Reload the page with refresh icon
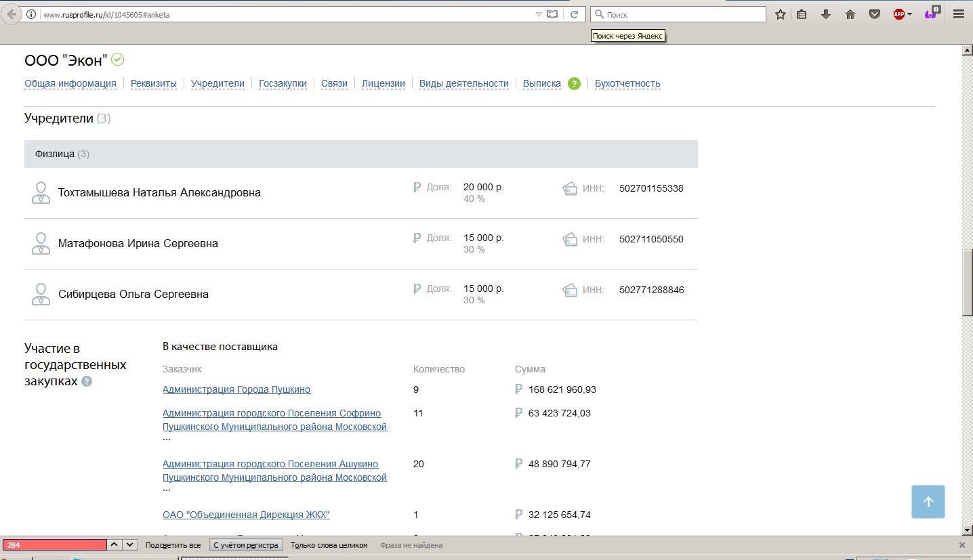 tap(574, 14)
